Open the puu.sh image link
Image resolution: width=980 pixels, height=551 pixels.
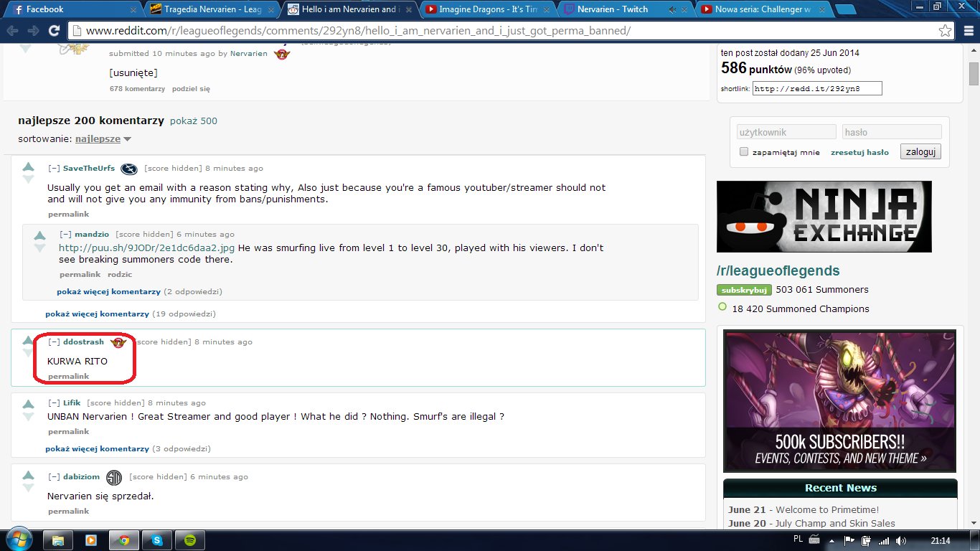(147, 248)
